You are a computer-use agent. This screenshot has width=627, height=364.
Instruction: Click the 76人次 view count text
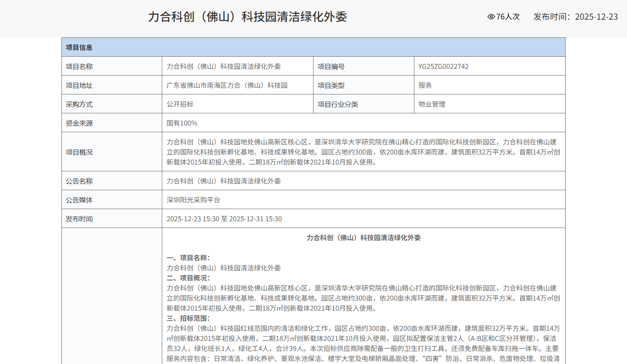point(508,17)
